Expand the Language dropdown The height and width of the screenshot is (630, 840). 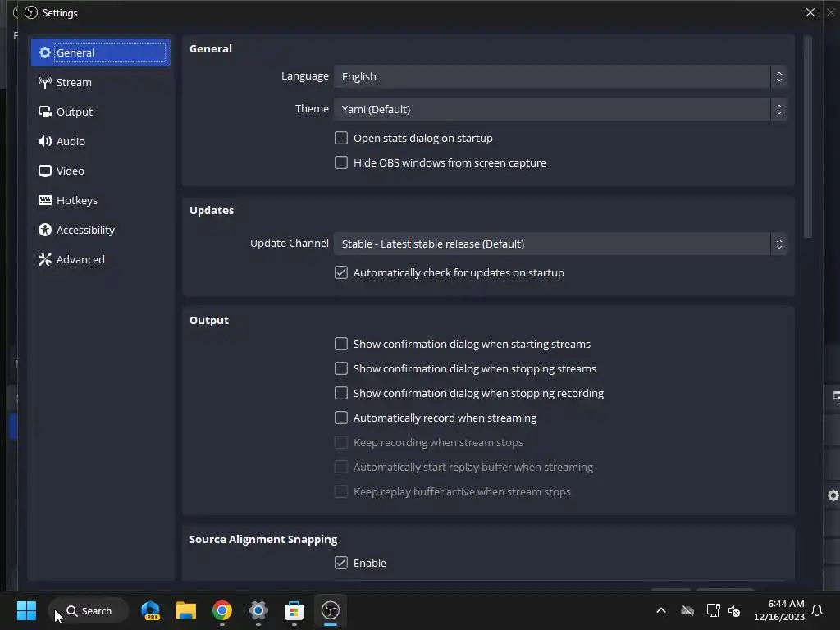[x=559, y=76]
